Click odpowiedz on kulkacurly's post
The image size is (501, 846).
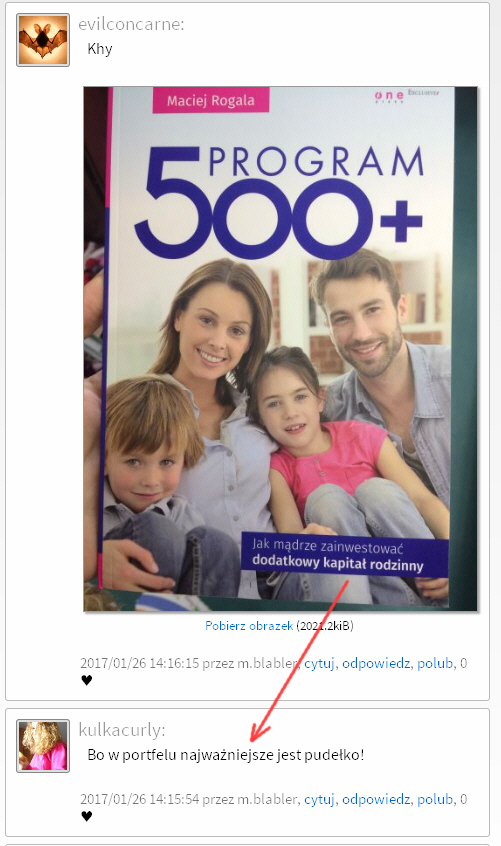click(x=376, y=799)
